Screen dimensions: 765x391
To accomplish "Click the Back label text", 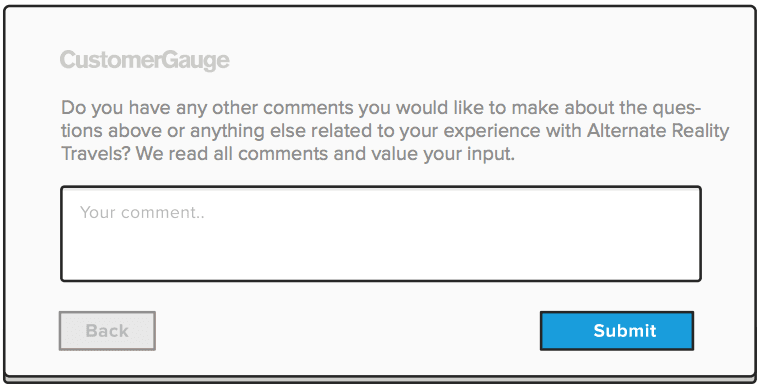I will [x=107, y=331].
